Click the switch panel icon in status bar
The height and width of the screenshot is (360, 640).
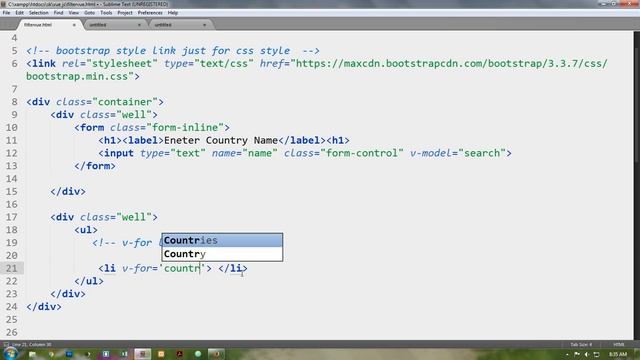click(6, 344)
